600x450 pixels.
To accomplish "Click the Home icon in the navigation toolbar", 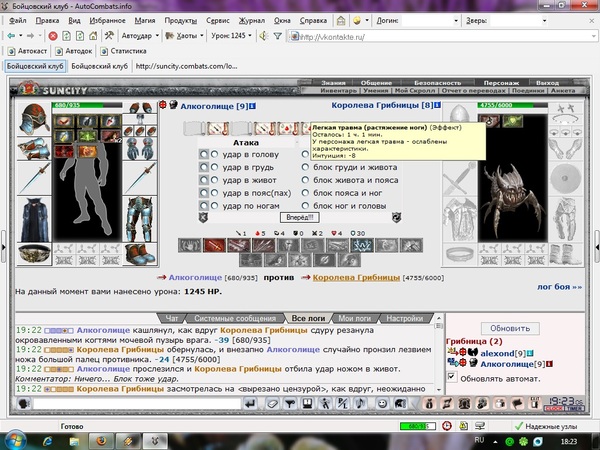I will click(93, 36).
